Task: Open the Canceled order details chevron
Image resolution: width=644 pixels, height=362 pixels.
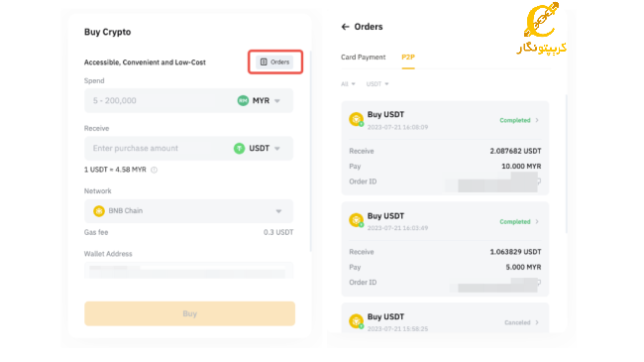Action: point(537,322)
